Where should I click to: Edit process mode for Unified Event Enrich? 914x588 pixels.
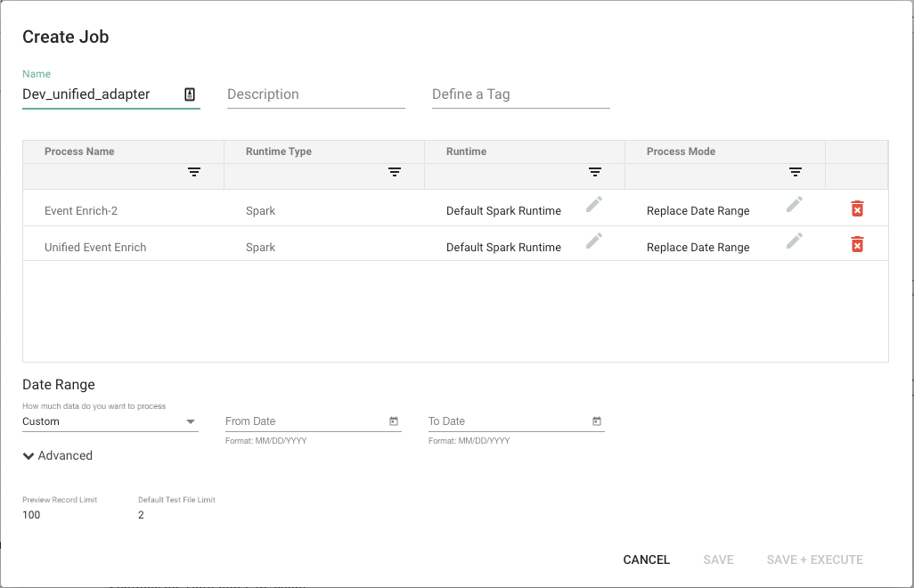[x=795, y=241]
